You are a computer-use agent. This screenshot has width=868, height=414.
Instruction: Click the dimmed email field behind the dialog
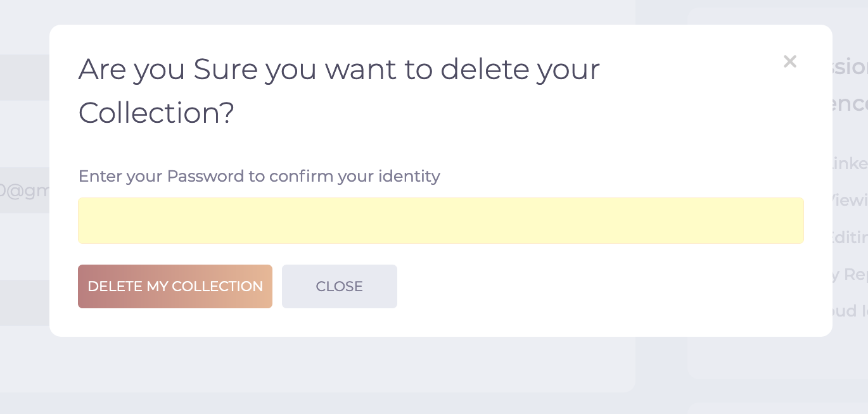coord(24,190)
